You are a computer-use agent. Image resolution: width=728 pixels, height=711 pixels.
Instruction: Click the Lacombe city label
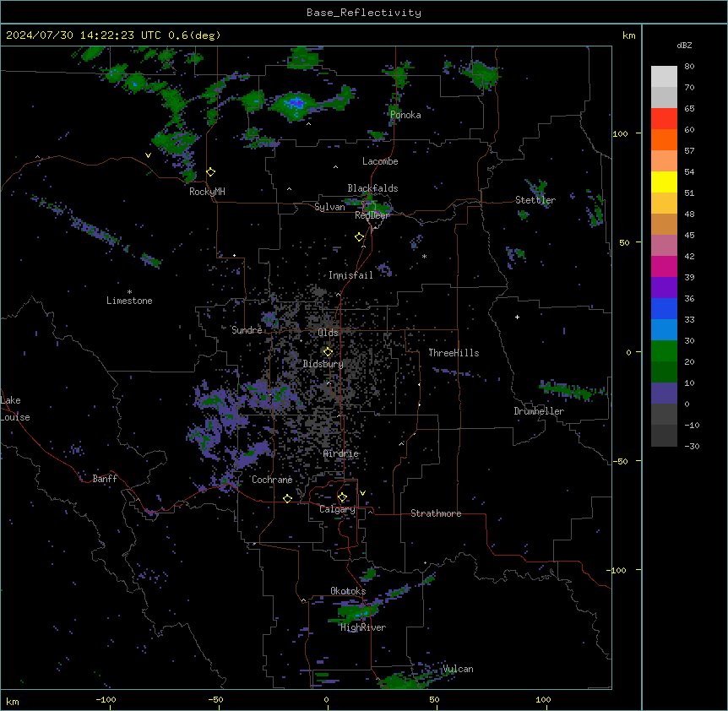(380, 161)
